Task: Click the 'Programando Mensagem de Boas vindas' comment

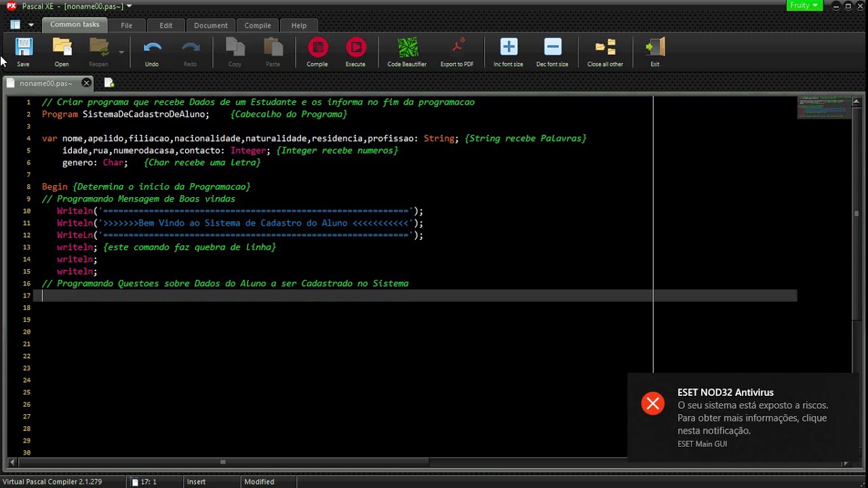Action: click(x=138, y=199)
